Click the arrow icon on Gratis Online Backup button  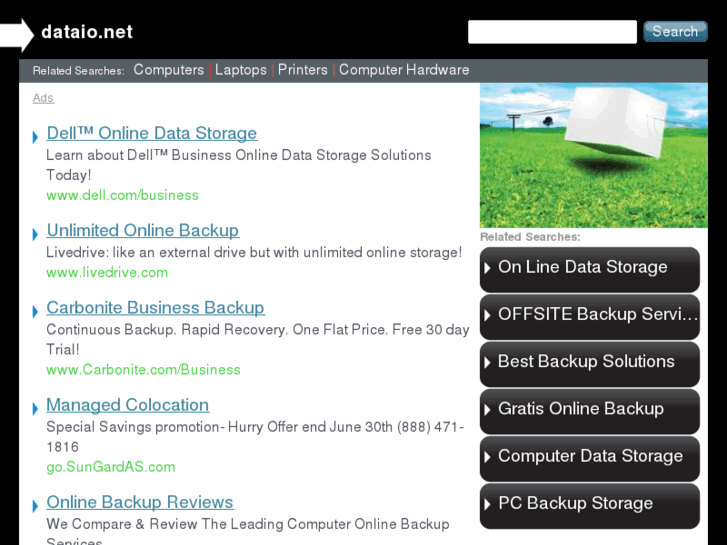(487, 410)
